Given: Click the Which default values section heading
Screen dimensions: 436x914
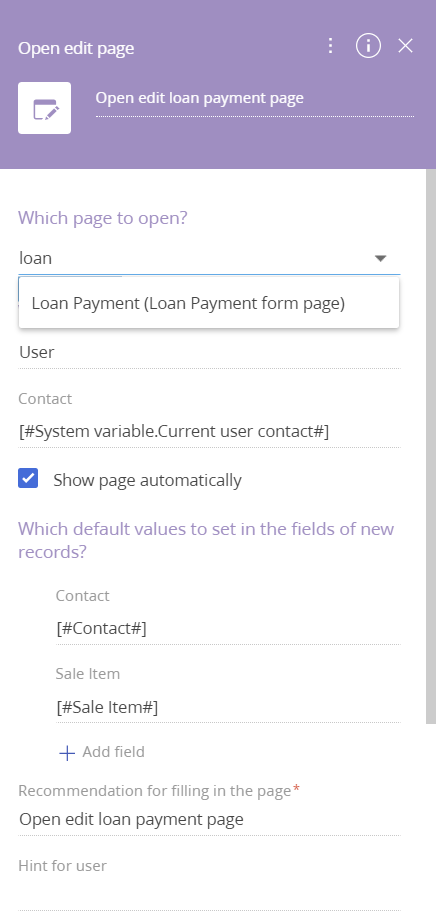Looking at the screenshot, I should (x=206, y=540).
